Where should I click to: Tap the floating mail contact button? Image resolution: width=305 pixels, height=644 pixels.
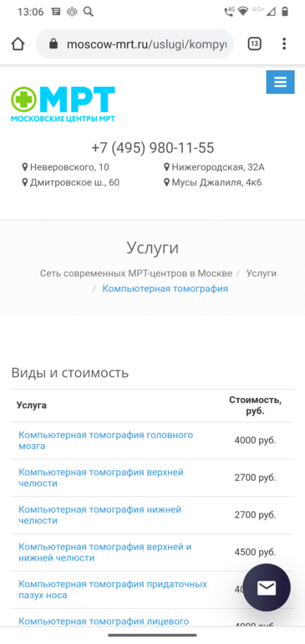point(267,588)
